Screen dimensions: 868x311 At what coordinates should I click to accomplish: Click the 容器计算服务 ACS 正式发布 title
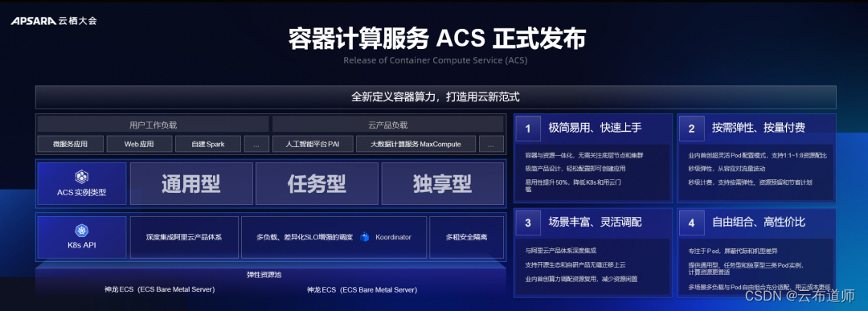click(x=436, y=39)
